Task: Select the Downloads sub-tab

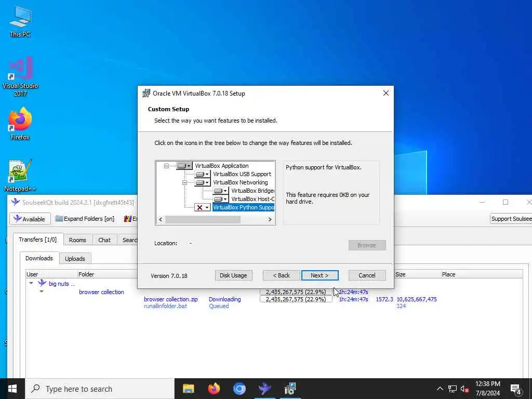Action: [39, 258]
